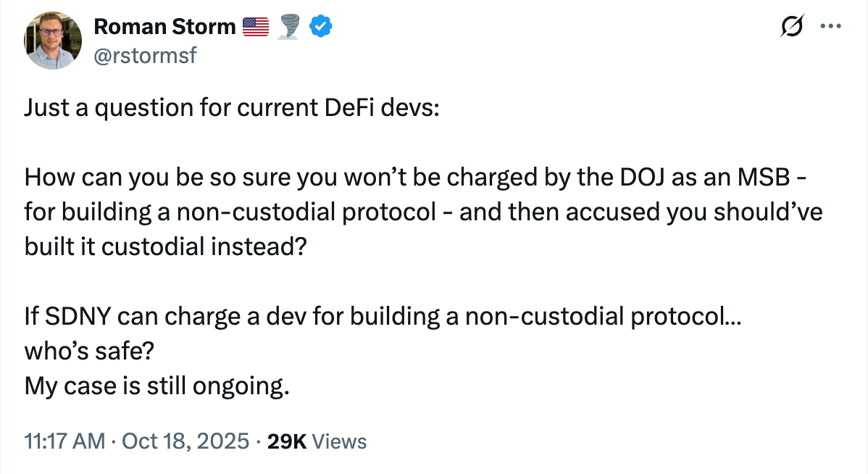
Task: Click the "Views" label in the tweet footer
Action: (x=340, y=441)
